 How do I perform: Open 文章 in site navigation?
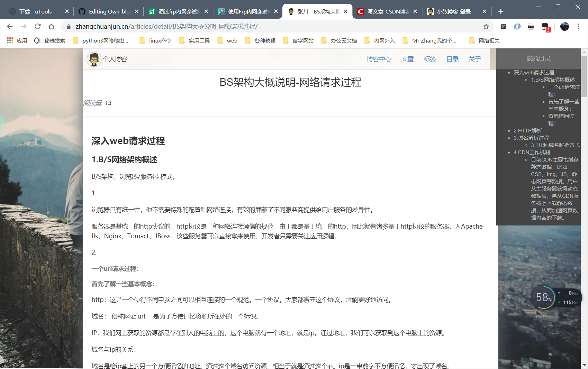(407, 59)
